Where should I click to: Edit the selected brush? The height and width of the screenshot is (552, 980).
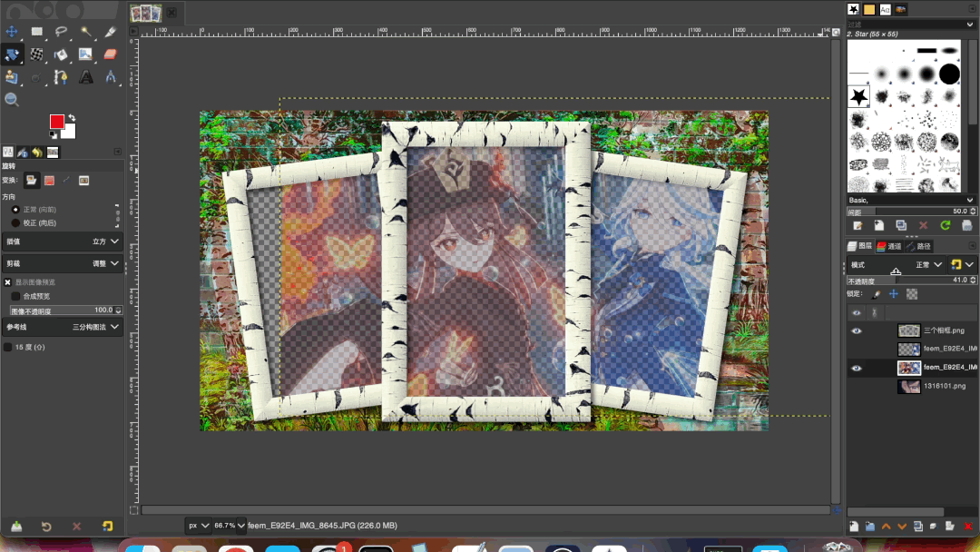click(857, 226)
